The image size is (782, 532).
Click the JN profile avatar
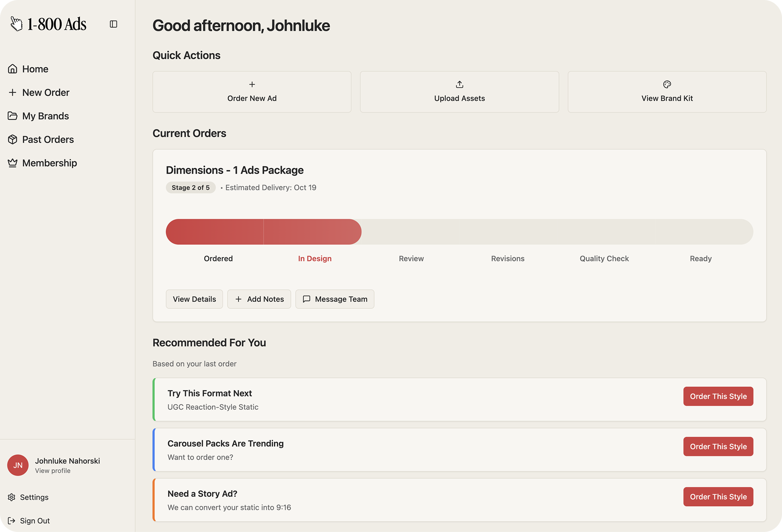(18, 465)
